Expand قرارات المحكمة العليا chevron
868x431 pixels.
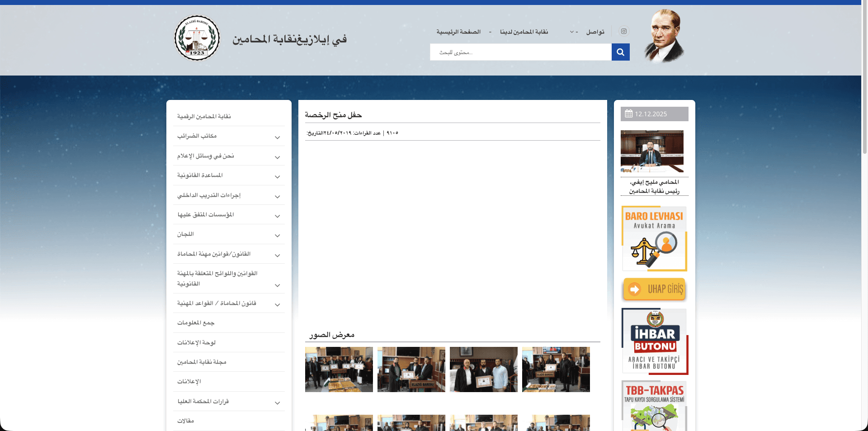pos(278,403)
